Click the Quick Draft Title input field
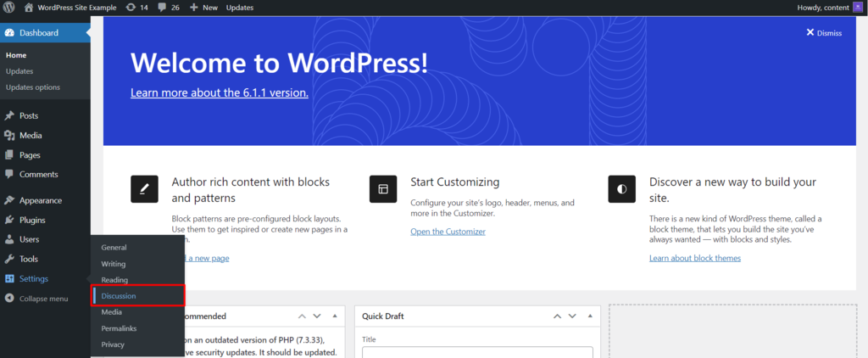This screenshot has height=358, width=868. point(476,352)
